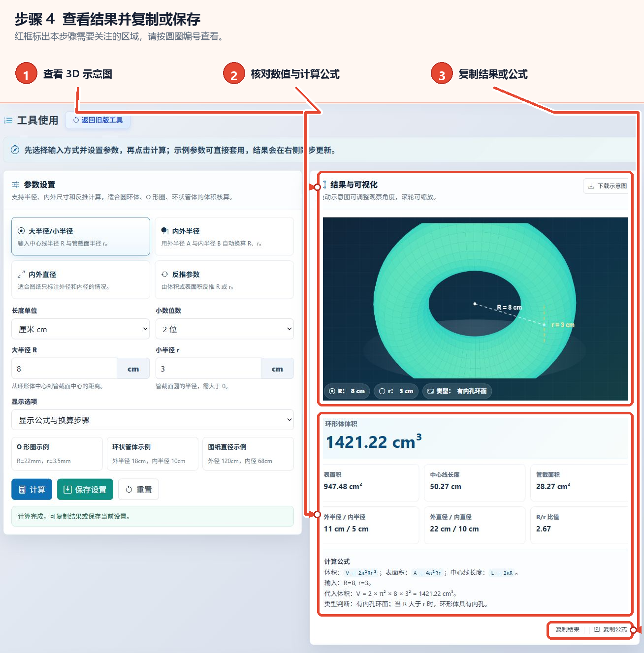This screenshot has height=653, width=644.
Task: Click the 下载示意图 button
Action: tap(607, 186)
